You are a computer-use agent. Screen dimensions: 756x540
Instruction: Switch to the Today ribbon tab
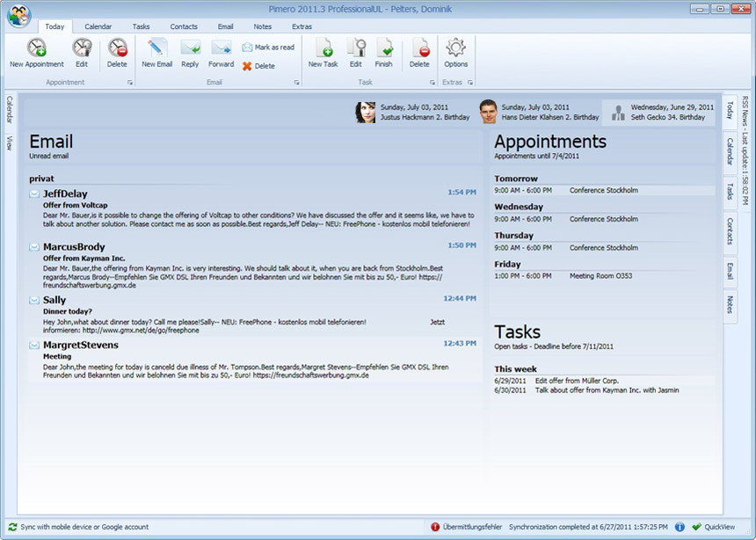pyautogui.click(x=55, y=26)
